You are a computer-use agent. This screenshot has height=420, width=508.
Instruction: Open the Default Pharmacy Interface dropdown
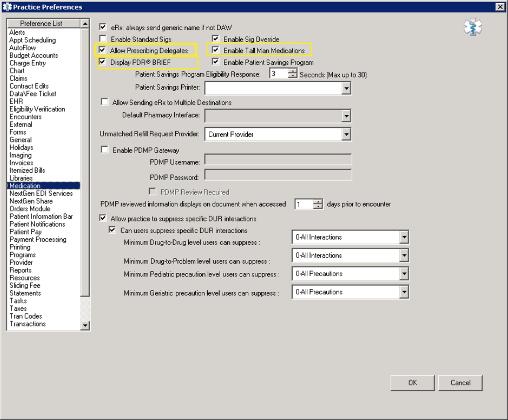347,116
